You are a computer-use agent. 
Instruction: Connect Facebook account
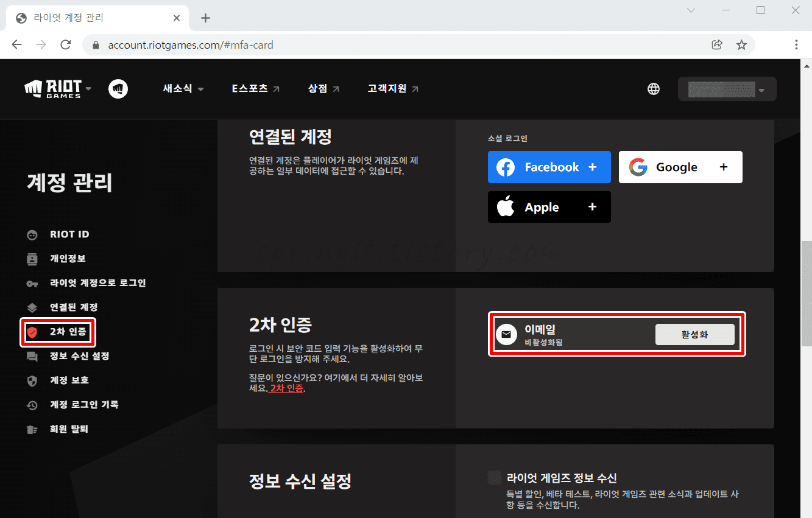[x=549, y=167]
